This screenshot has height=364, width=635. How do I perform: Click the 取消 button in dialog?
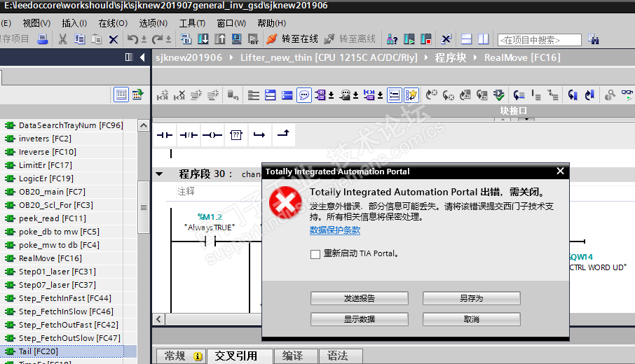click(472, 319)
